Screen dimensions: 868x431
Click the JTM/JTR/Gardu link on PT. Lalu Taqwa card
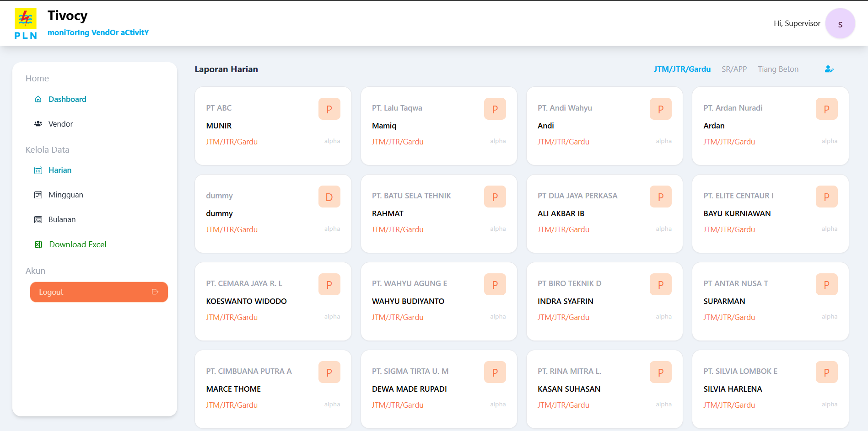point(397,142)
